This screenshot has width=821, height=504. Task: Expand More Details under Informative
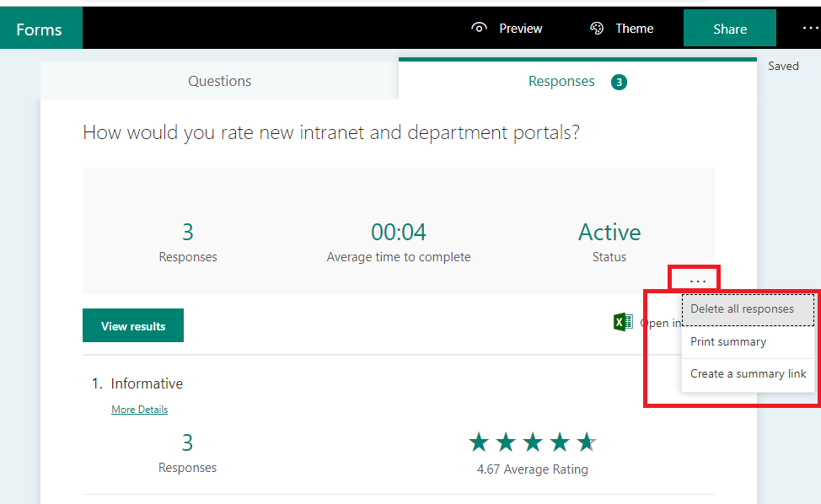(x=139, y=410)
